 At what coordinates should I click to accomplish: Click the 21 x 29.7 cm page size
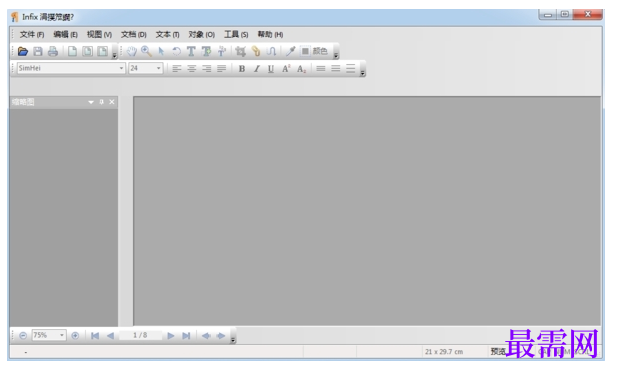[444, 352]
